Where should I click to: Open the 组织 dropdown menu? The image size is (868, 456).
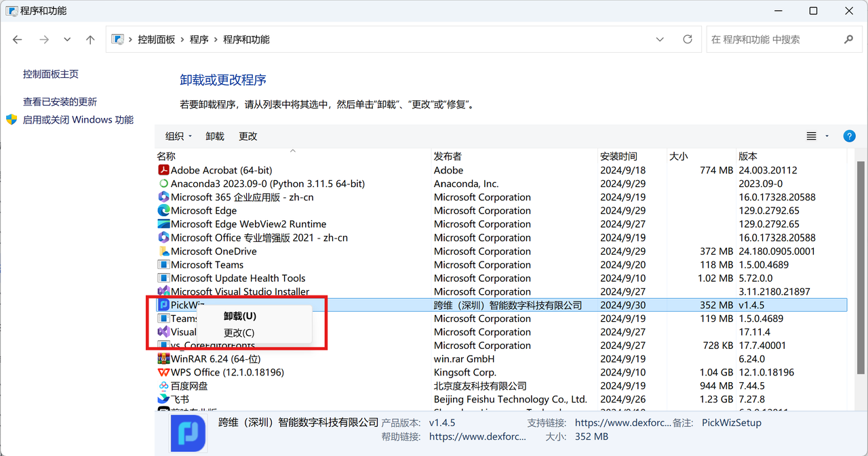(179, 136)
